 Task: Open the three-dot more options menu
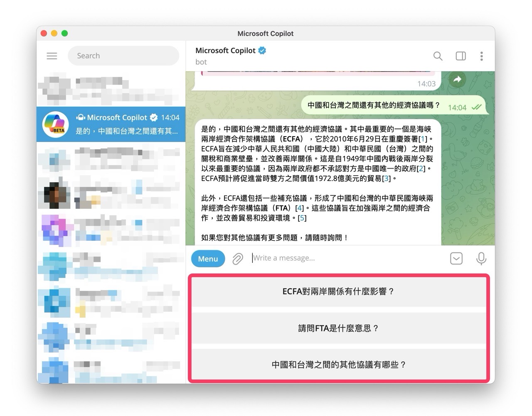point(481,56)
